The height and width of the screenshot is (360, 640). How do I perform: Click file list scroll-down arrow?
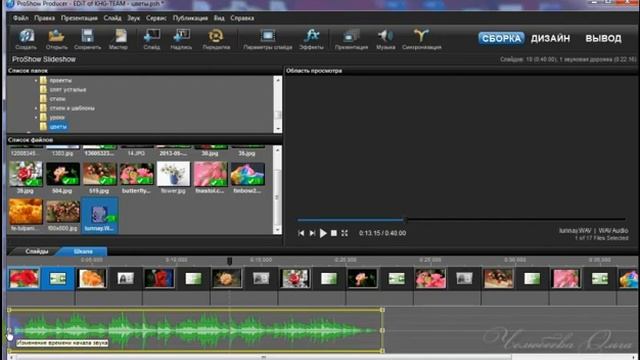click(x=277, y=230)
